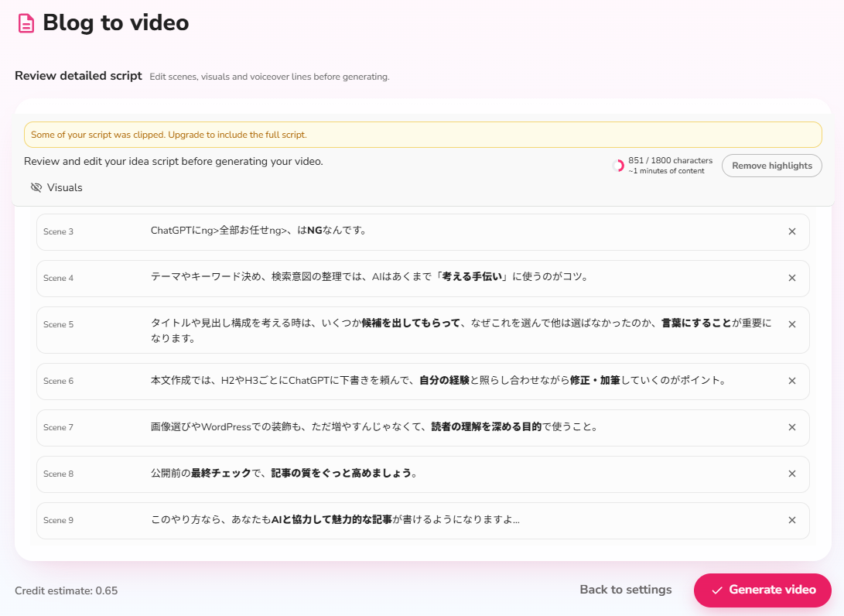Delete Scene 4 using the X icon
The image size is (844, 616).
coord(792,278)
